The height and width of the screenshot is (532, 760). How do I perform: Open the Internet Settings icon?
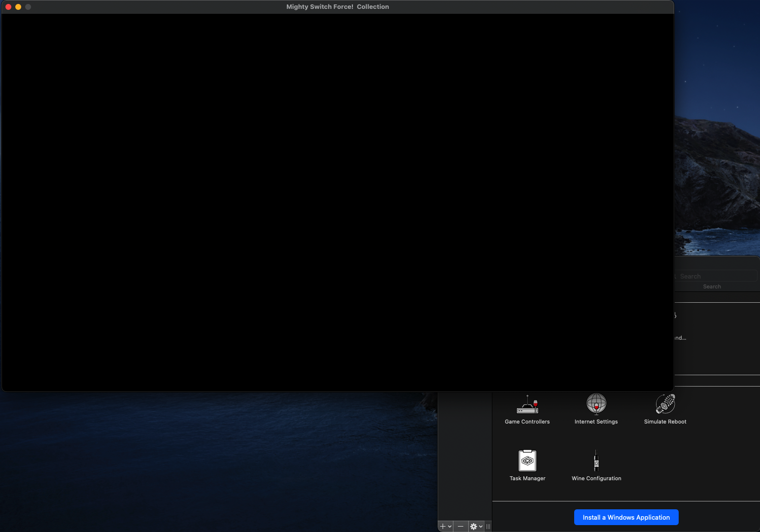pos(596,405)
